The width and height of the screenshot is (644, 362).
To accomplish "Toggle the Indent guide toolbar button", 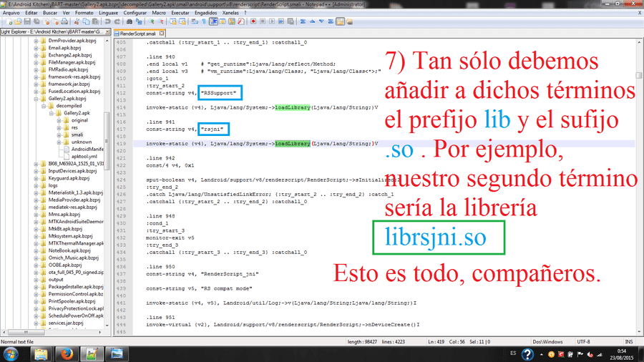I will pos(213,21).
